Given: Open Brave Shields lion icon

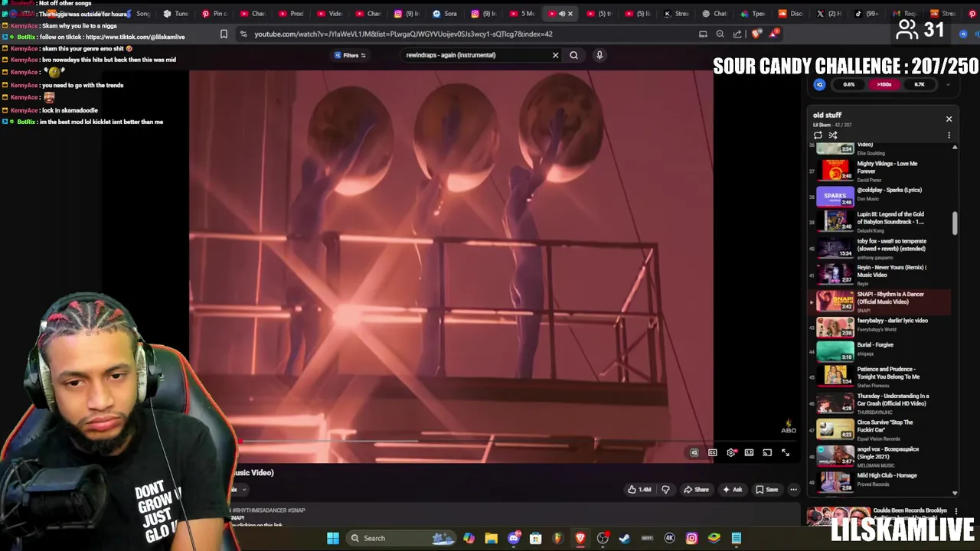Looking at the screenshot, I should [x=756, y=34].
